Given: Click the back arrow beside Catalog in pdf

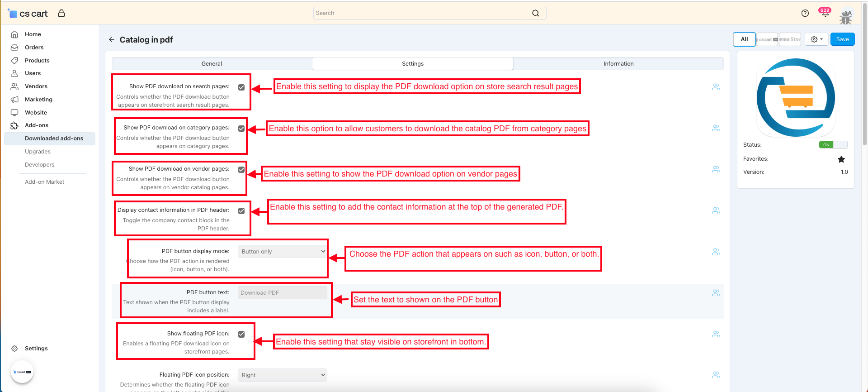Looking at the screenshot, I should click(x=112, y=40).
